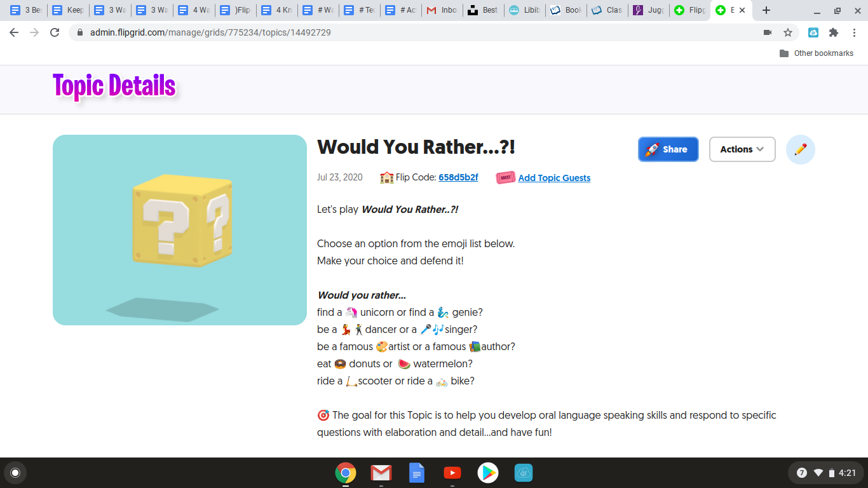Viewport: 868px width, 488px height.
Task: Click the Chrome icon on the shelf
Action: point(346,473)
